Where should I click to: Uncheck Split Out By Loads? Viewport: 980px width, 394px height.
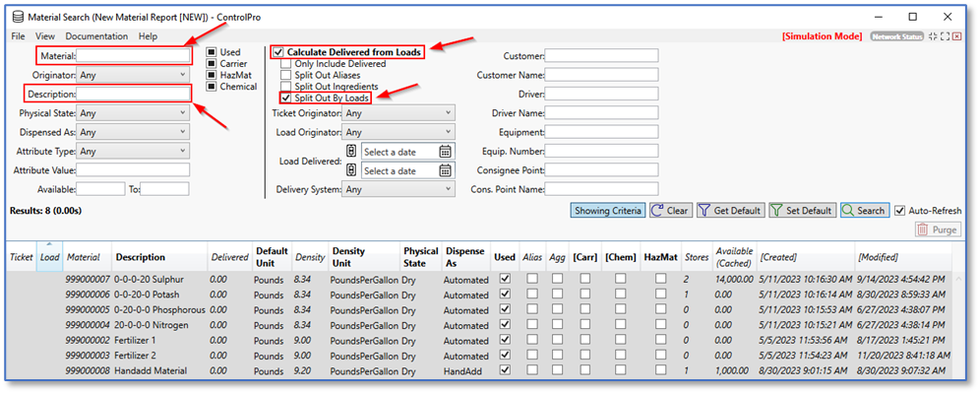[285, 98]
